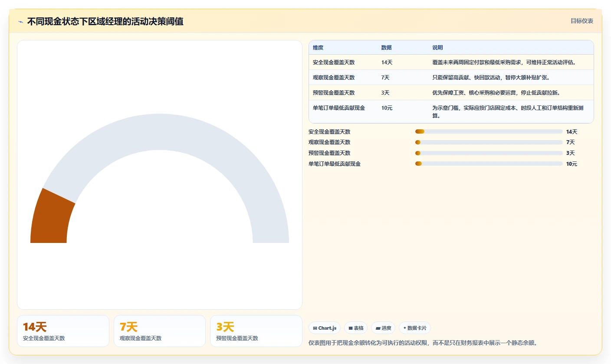Click the 预警现金覆盖天数 table cell
The image size is (611, 364).
pos(334,93)
